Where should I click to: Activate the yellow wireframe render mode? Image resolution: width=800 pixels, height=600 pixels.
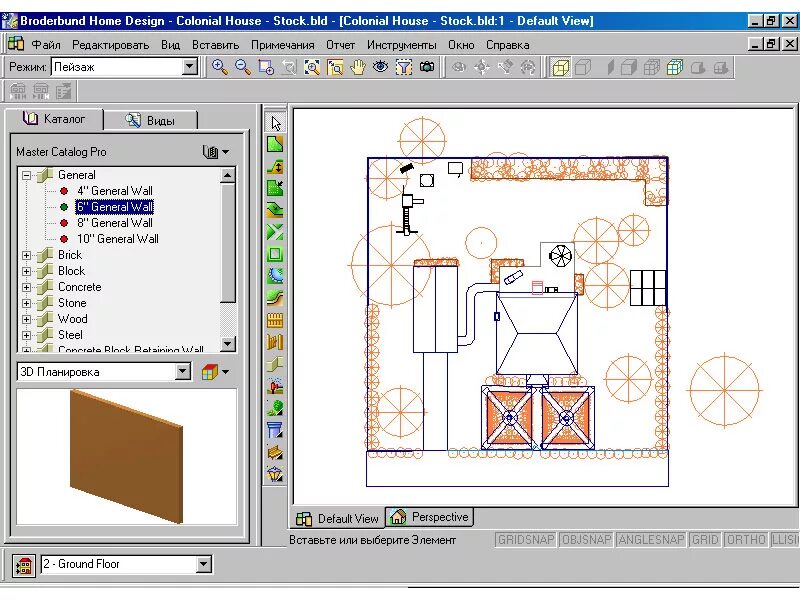[x=560, y=67]
